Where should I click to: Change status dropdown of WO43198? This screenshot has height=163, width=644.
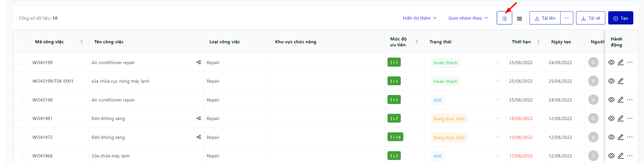click(x=498, y=100)
